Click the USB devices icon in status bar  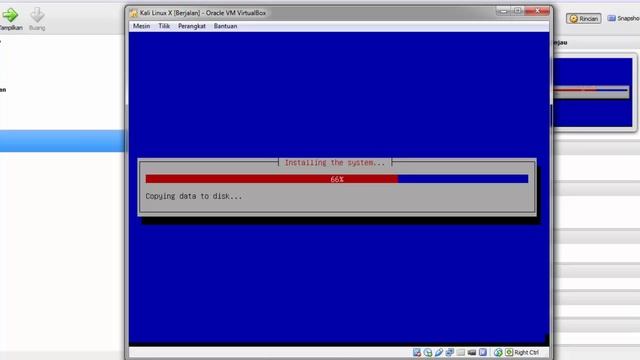coord(439,352)
